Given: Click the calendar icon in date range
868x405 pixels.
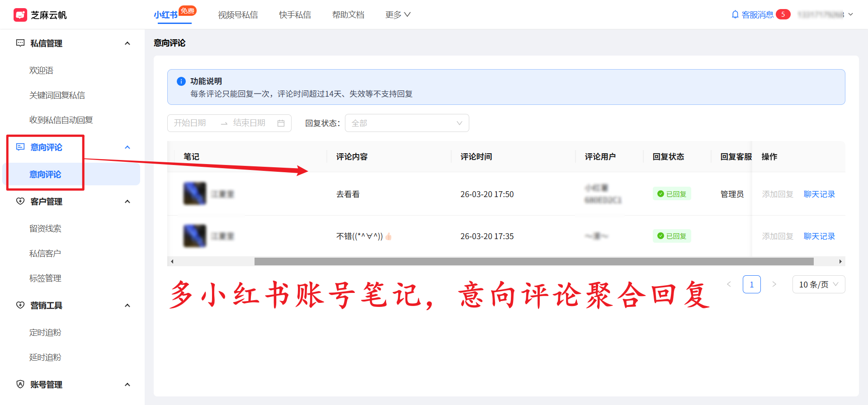Looking at the screenshot, I should pyautogui.click(x=281, y=123).
